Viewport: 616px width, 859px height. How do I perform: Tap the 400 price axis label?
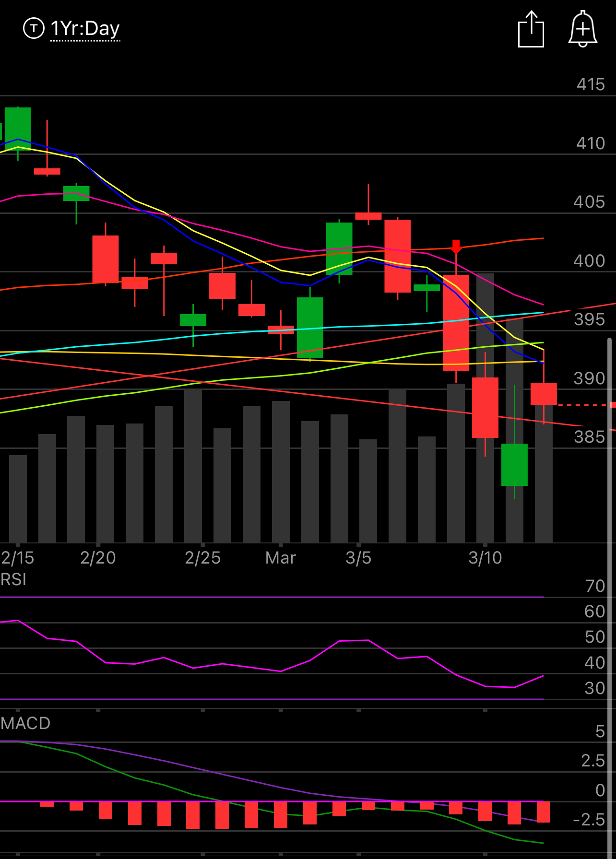[x=590, y=261]
